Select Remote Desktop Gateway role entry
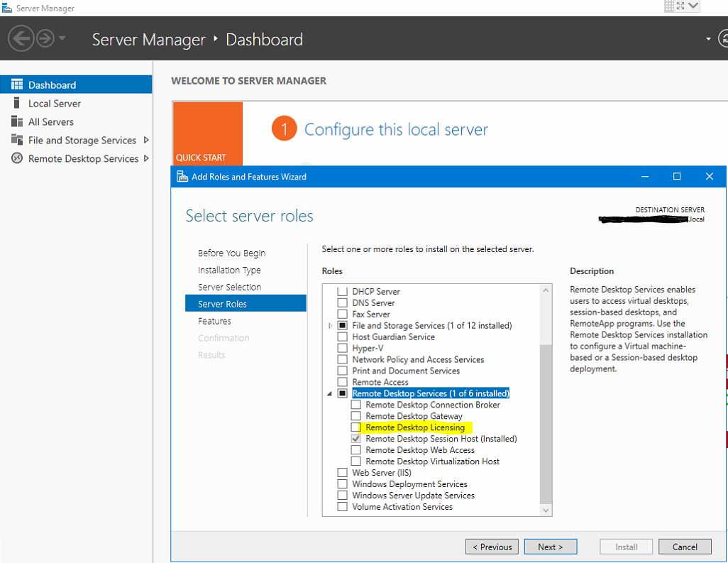Image resolution: width=728 pixels, height=563 pixels. 414,416
